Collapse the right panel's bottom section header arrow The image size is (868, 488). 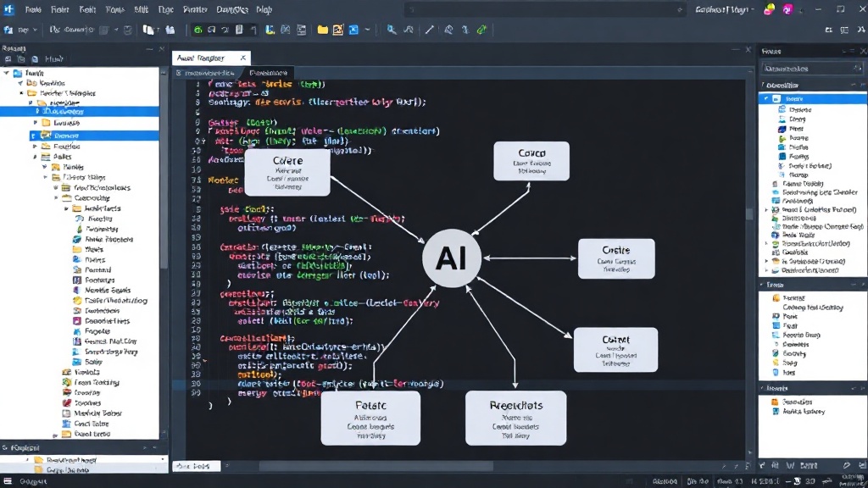[763, 388]
